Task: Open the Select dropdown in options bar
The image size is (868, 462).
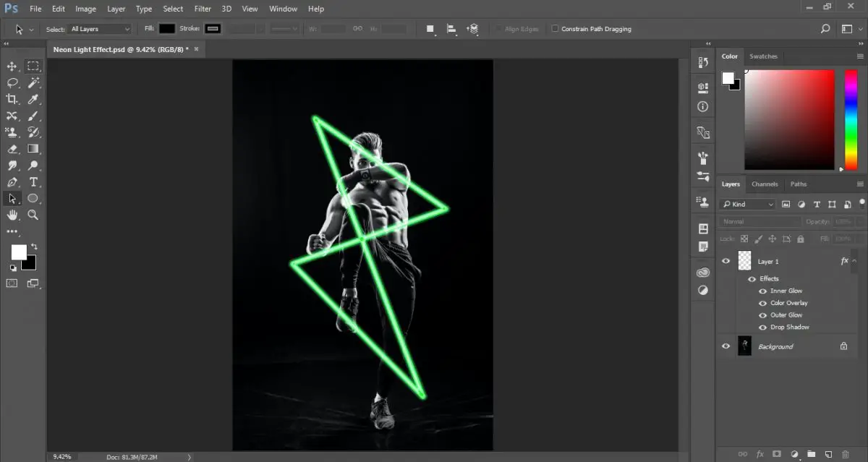Action: click(x=98, y=28)
